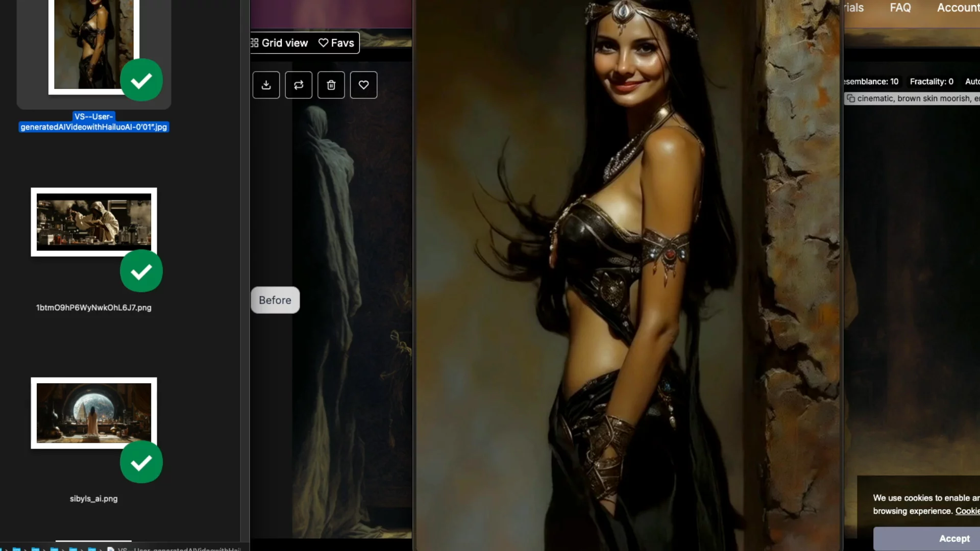Click the file icon in the path bar

[110, 549]
